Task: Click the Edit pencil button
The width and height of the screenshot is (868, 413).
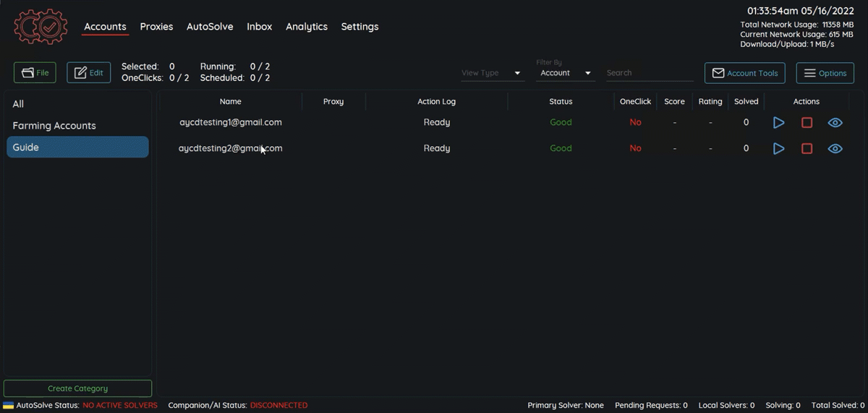Action: pos(89,73)
